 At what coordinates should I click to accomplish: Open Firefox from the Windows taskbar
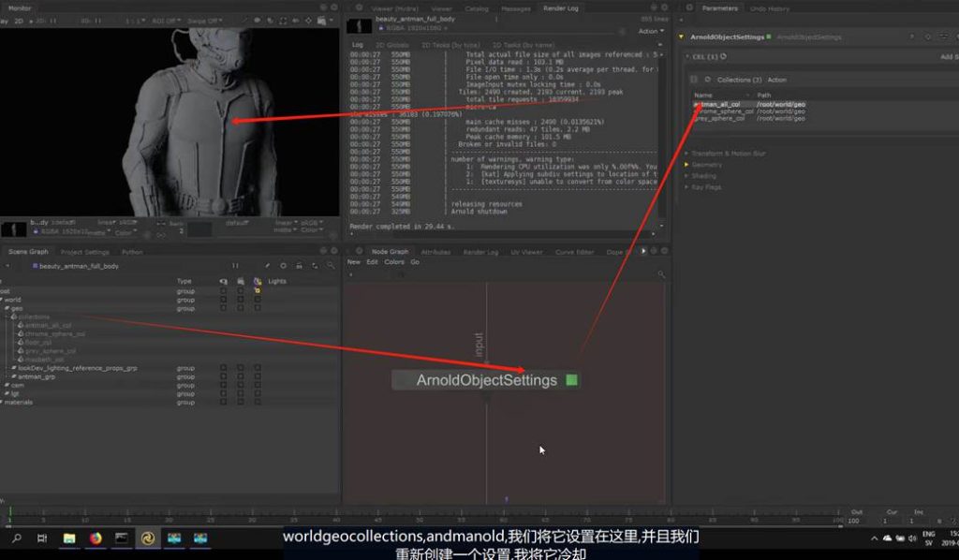coord(96,538)
